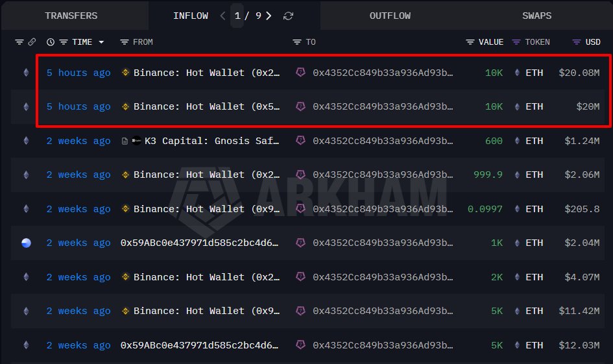Open the OUTFLOW tab
The width and height of the screenshot is (613, 364).
coord(390,16)
